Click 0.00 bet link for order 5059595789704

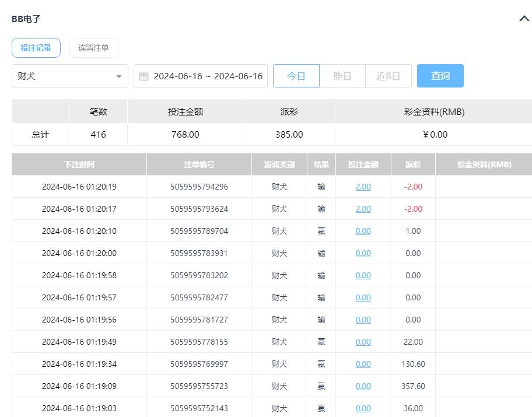coord(363,231)
